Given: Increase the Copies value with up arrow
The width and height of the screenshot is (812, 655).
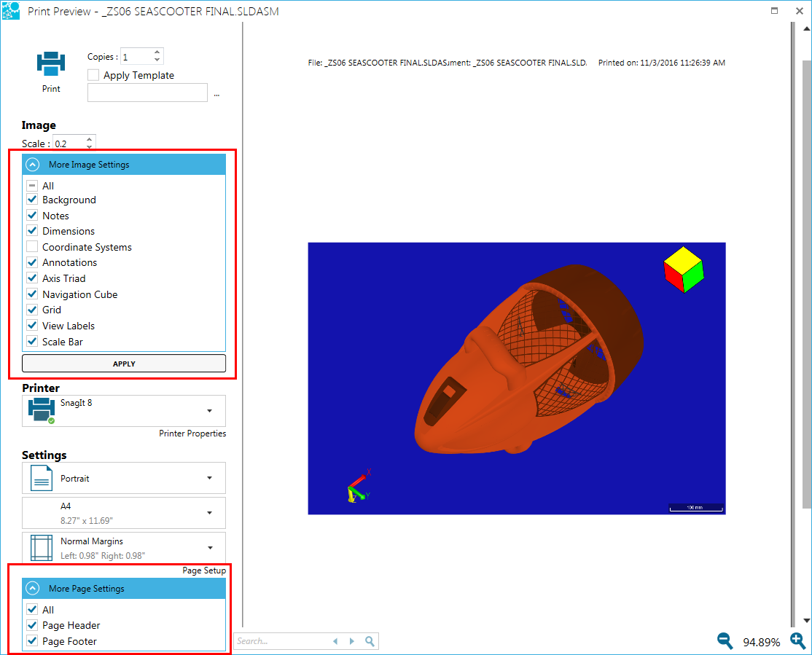Looking at the screenshot, I should [157, 53].
